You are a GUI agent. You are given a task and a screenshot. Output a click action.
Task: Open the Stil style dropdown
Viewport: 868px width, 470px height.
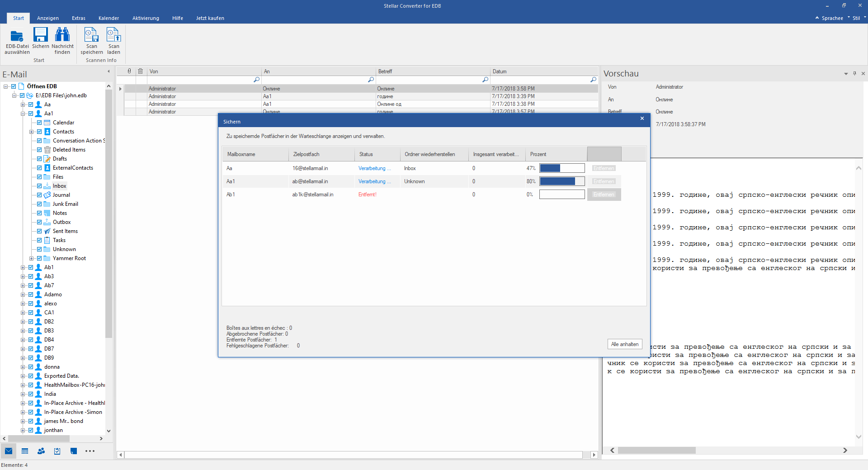859,18
